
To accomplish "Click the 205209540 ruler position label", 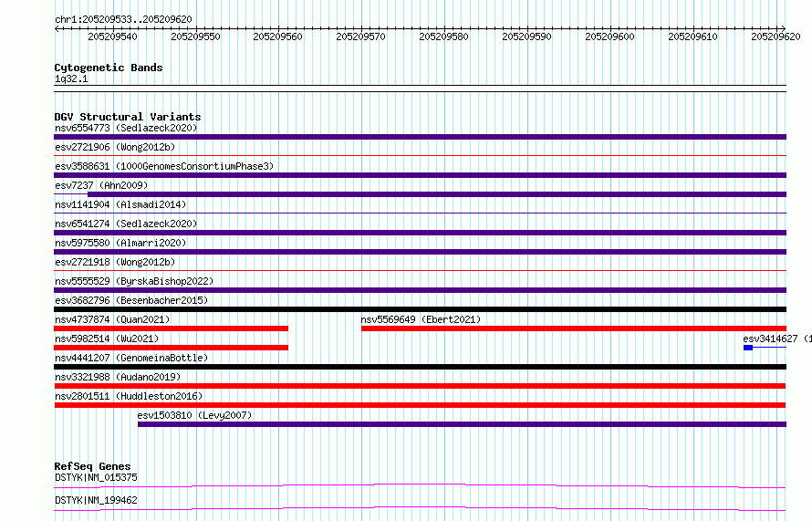I will pyautogui.click(x=112, y=36).
